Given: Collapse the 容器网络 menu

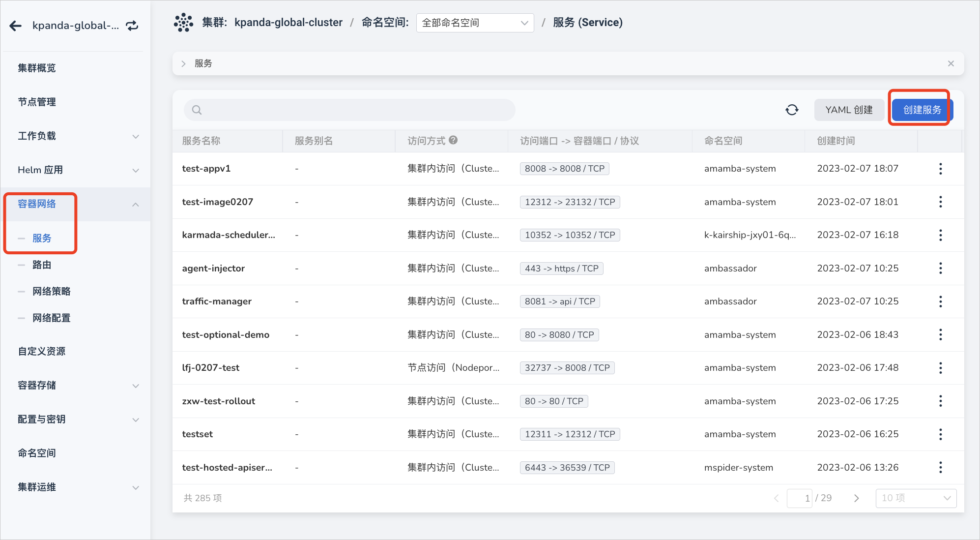Looking at the screenshot, I should click(x=136, y=204).
